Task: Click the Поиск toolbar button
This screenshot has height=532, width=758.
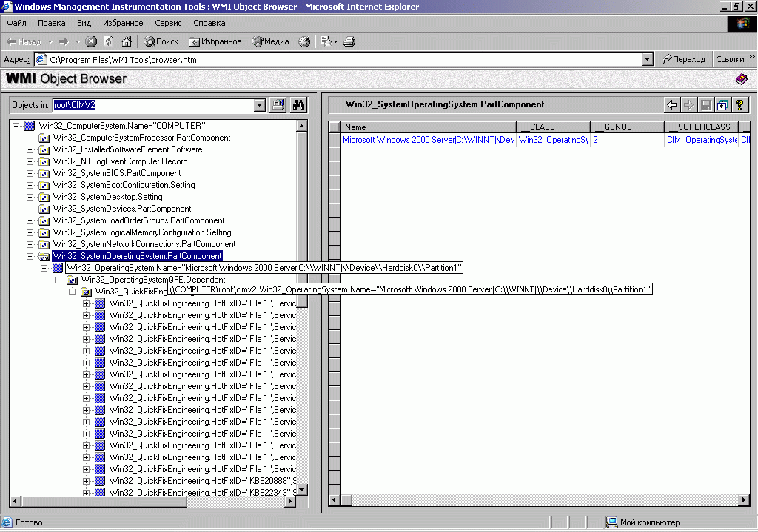Action: (161, 41)
